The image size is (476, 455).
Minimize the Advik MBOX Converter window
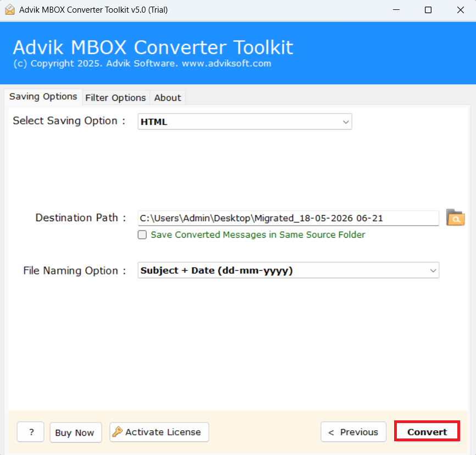coord(396,10)
